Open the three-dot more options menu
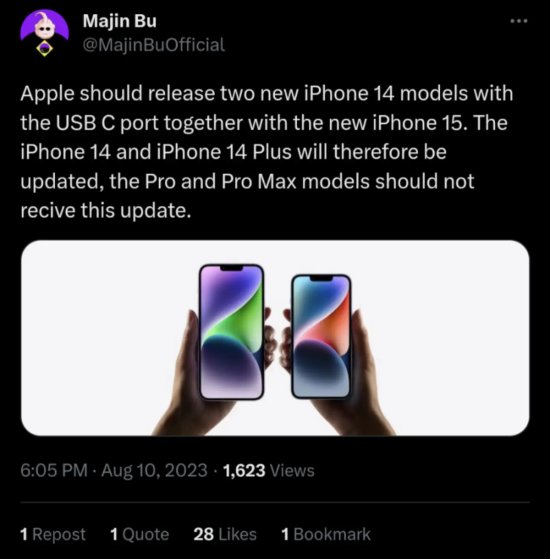The height and width of the screenshot is (559, 550). click(x=519, y=21)
